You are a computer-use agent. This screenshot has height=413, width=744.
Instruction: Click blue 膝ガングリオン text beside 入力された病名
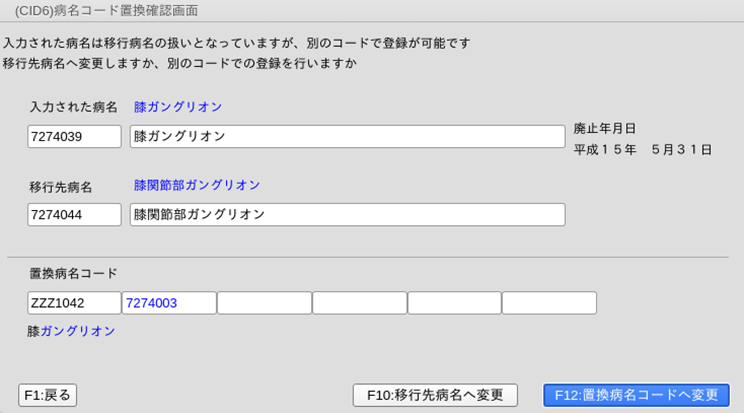[178, 107]
